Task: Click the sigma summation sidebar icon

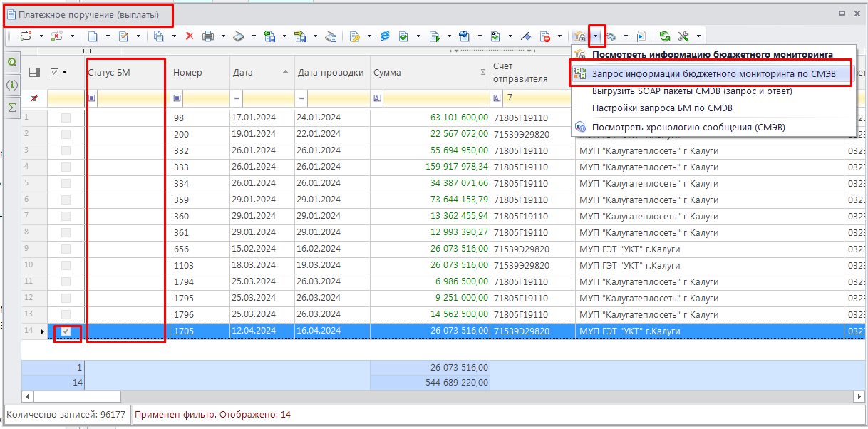Action: point(11,107)
